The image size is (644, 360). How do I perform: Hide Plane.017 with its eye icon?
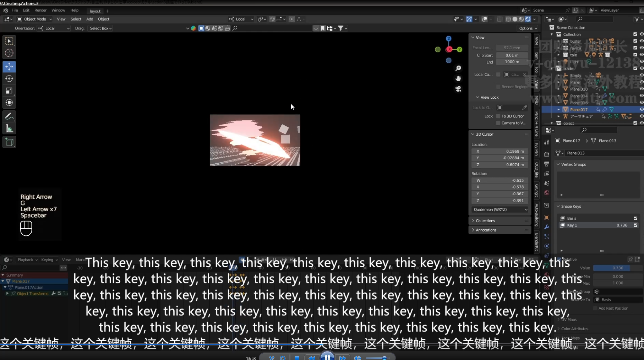(642, 109)
